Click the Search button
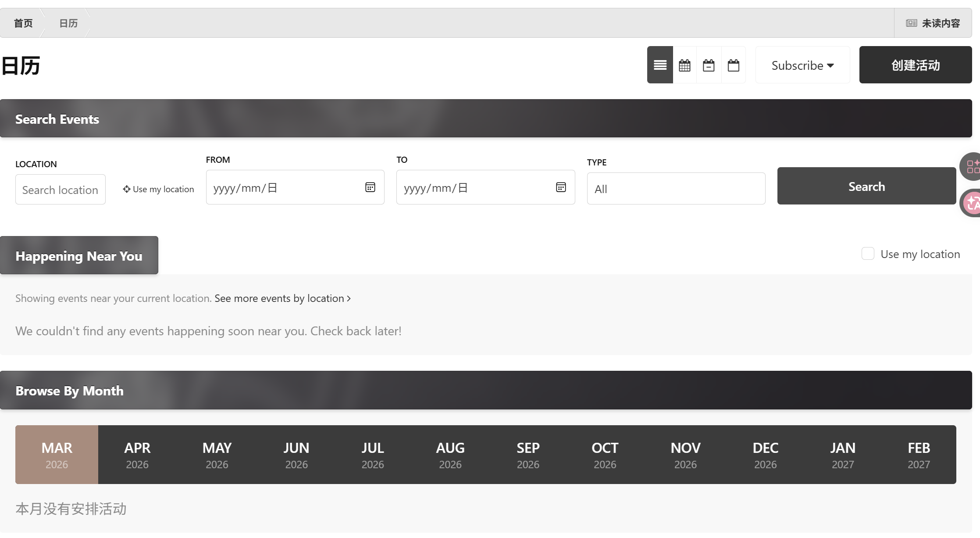The image size is (980, 538). [x=866, y=186]
